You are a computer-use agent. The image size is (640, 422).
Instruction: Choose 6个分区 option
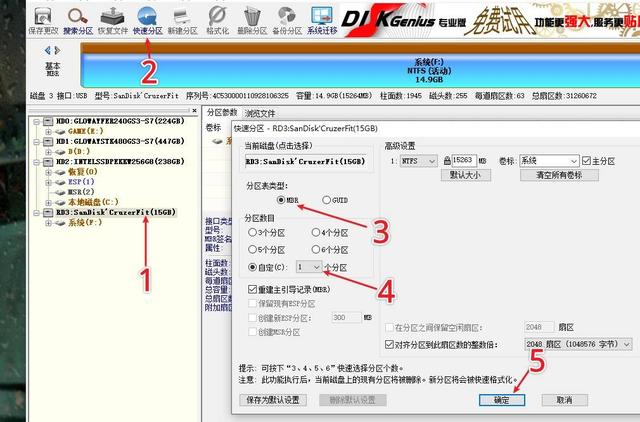point(316,249)
